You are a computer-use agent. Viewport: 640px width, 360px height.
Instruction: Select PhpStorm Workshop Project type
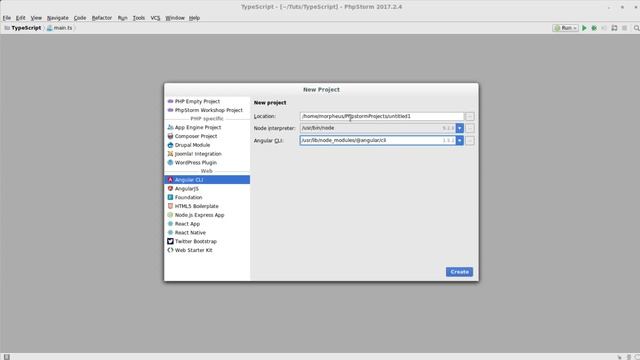coord(207,110)
